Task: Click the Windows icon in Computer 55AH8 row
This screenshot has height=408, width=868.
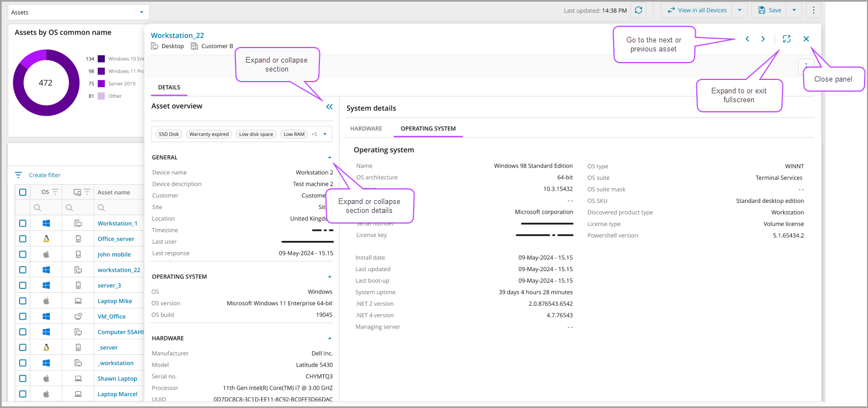Action: coord(46,332)
